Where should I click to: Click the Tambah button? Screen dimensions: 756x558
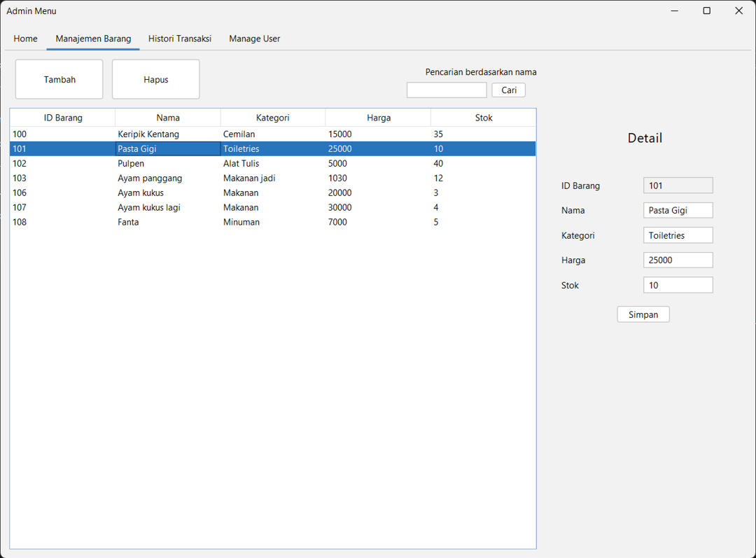click(59, 79)
